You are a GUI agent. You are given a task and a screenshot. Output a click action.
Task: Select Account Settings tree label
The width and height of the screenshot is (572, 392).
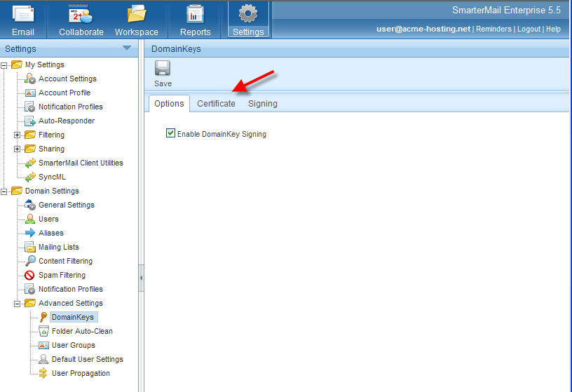tap(67, 79)
